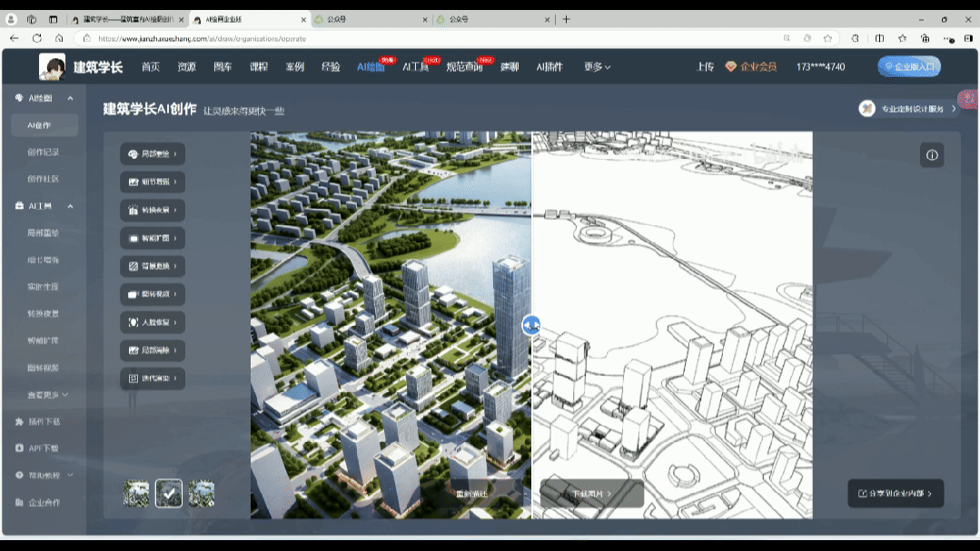Screen dimensions: 980x551
Task: Open the 转换夜景 tool button
Action: pos(153,210)
